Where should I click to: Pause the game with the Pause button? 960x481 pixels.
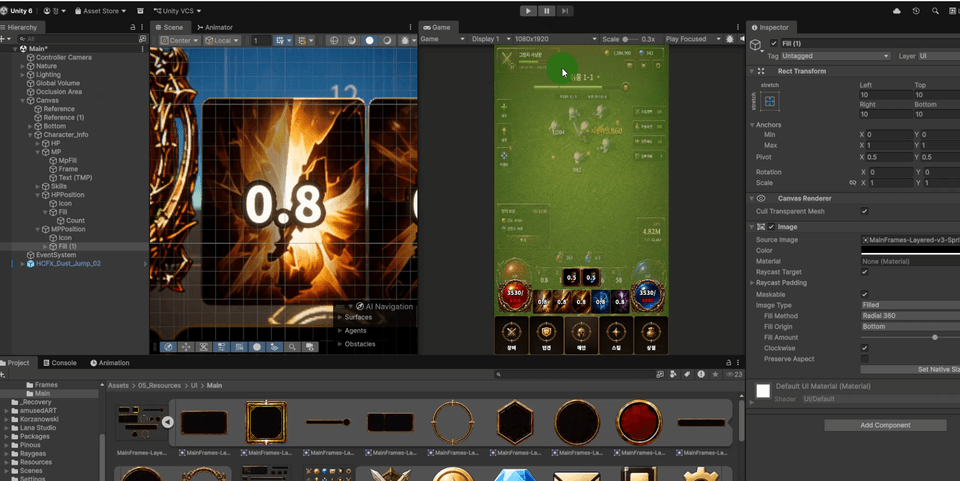point(547,10)
